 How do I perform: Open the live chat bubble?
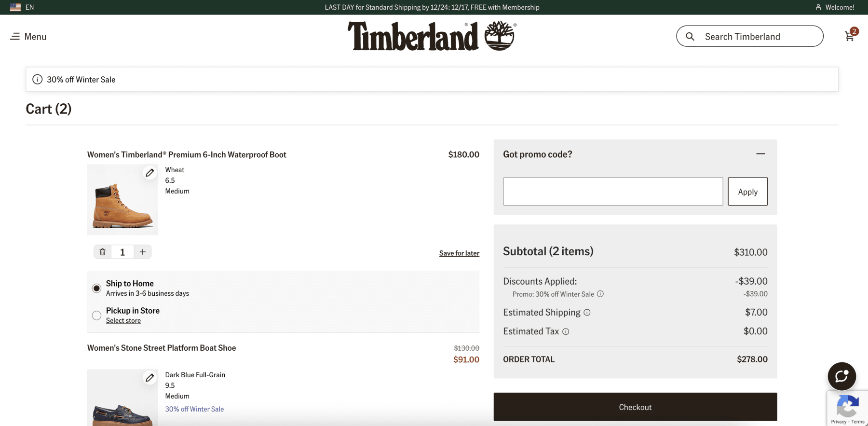(842, 376)
